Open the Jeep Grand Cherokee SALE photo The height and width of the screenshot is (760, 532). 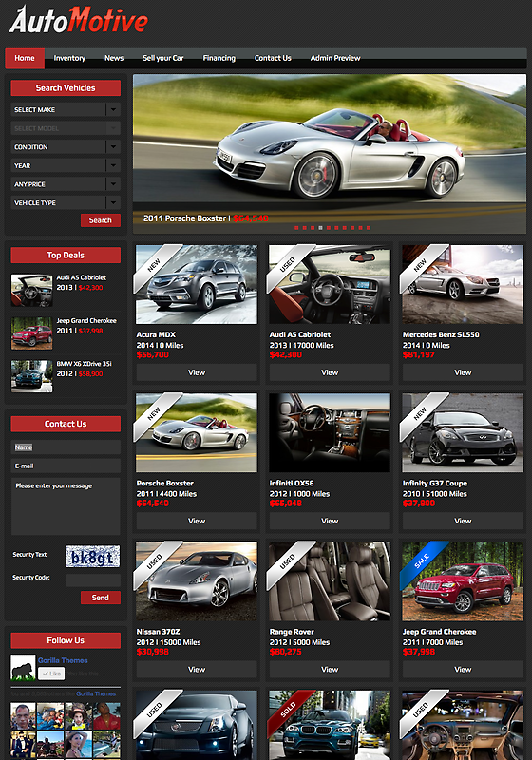(463, 580)
